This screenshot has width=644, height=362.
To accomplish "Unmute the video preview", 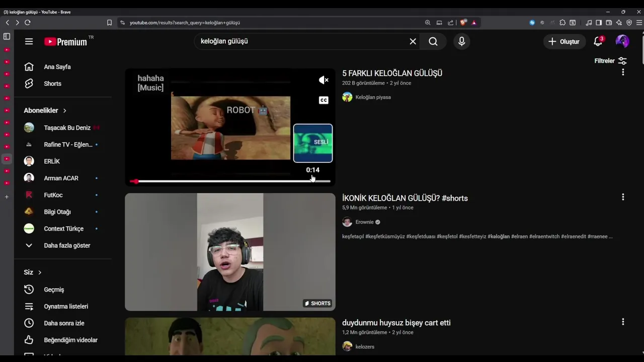I will tap(324, 80).
